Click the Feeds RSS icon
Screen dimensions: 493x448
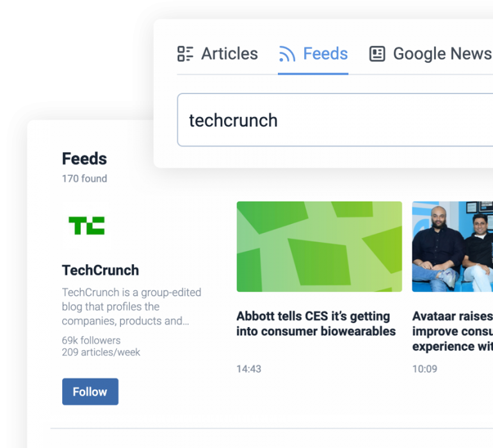(287, 54)
